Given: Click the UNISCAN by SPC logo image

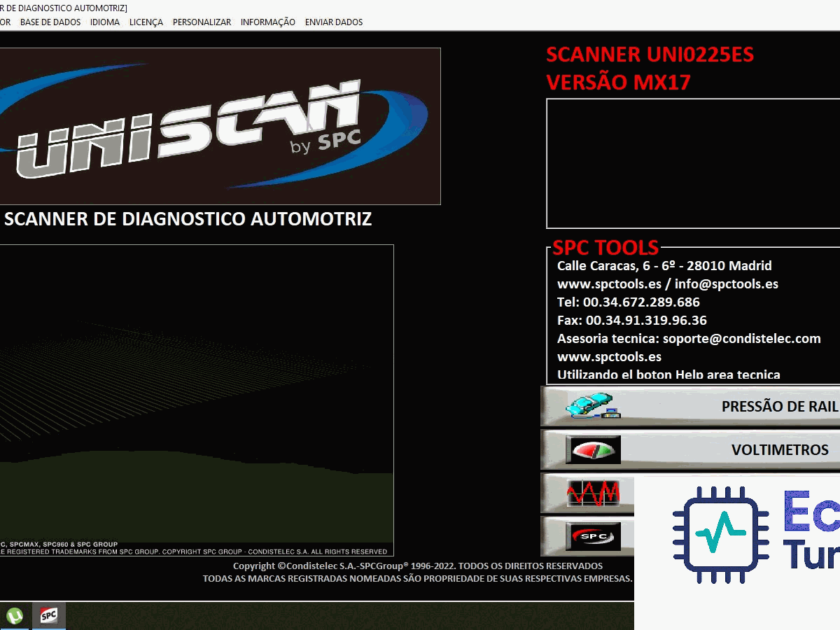Looking at the screenshot, I should (220, 126).
